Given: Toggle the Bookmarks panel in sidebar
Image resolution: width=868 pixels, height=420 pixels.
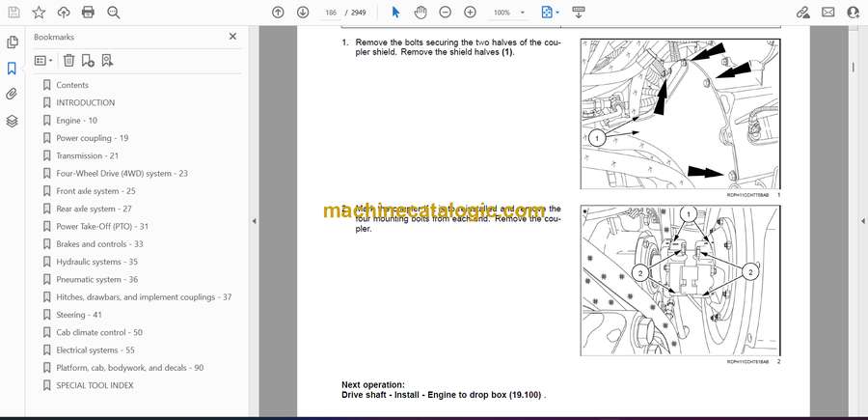Looking at the screenshot, I should click(x=13, y=69).
